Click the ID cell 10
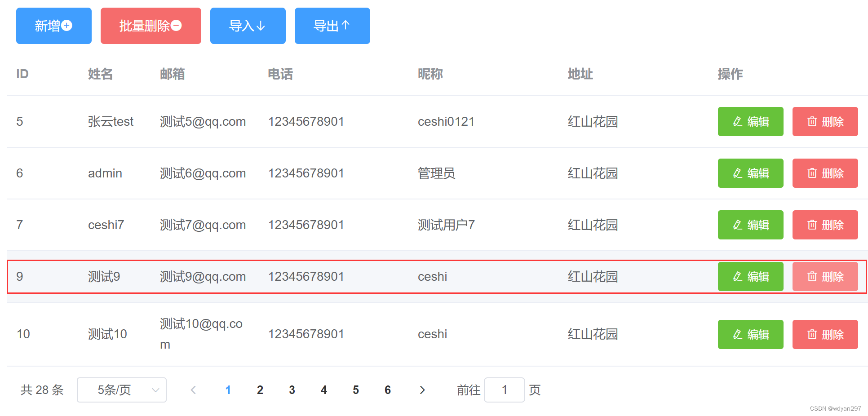868x416 pixels. 23,334
